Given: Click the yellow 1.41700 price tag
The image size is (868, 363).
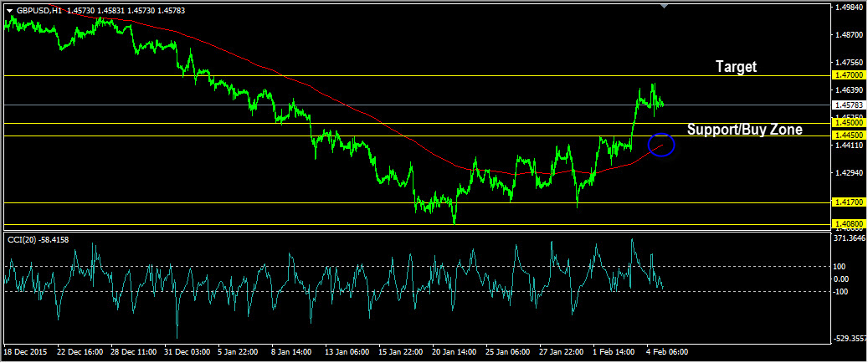Looking at the screenshot, I should pos(850,203).
